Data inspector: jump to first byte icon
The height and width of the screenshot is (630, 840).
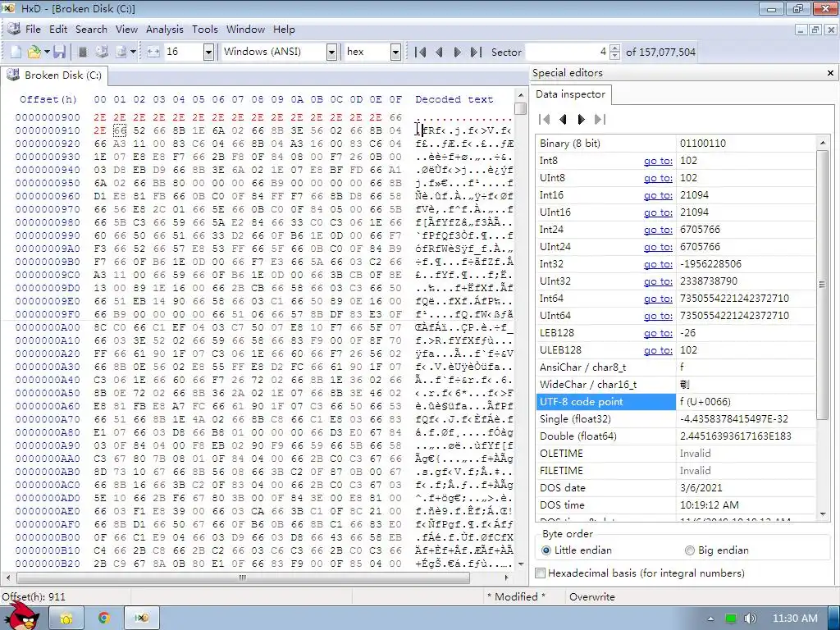click(x=545, y=120)
